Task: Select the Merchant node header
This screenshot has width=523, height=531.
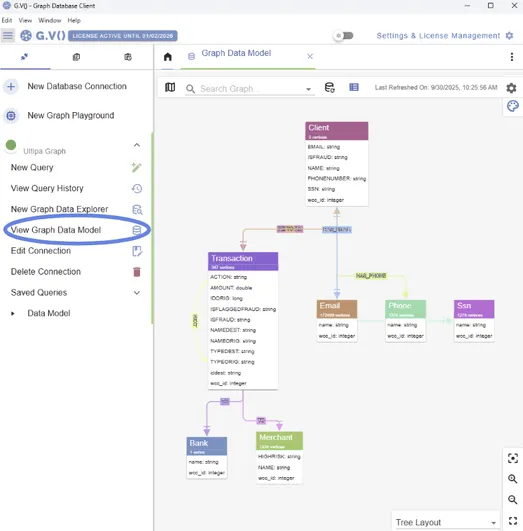Action: pyautogui.click(x=279, y=441)
